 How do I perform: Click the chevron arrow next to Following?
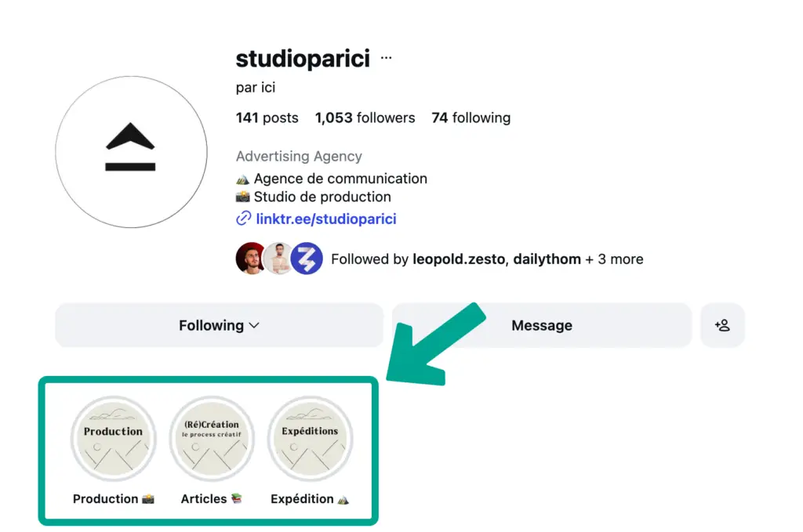[254, 325]
